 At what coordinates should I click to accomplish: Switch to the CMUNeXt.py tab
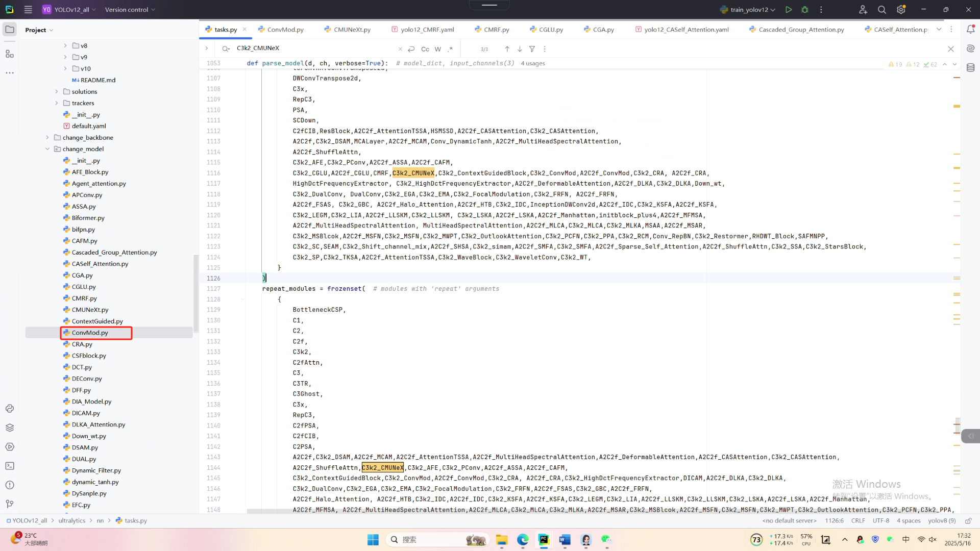click(x=352, y=30)
